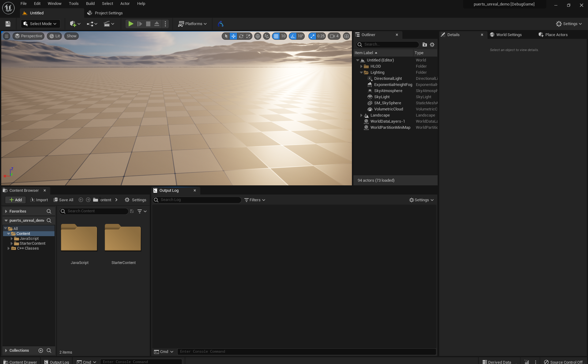The image size is (588, 364).
Task: Click the Add button in Content Browser
Action: 15,200
